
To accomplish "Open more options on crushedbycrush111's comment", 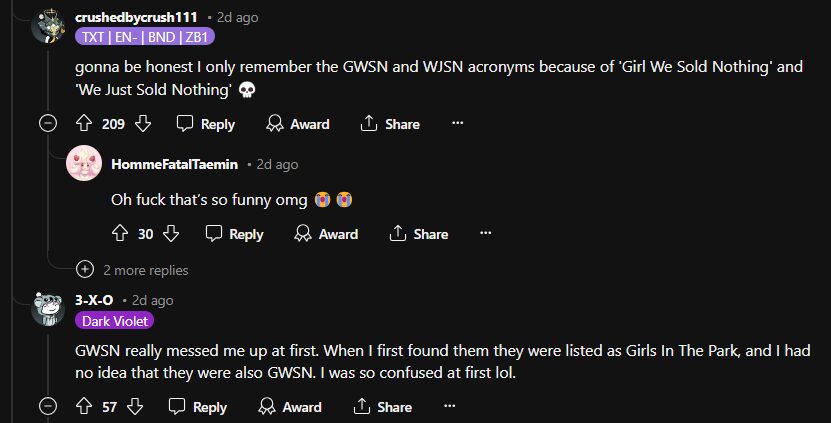I will (x=457, y=124).
